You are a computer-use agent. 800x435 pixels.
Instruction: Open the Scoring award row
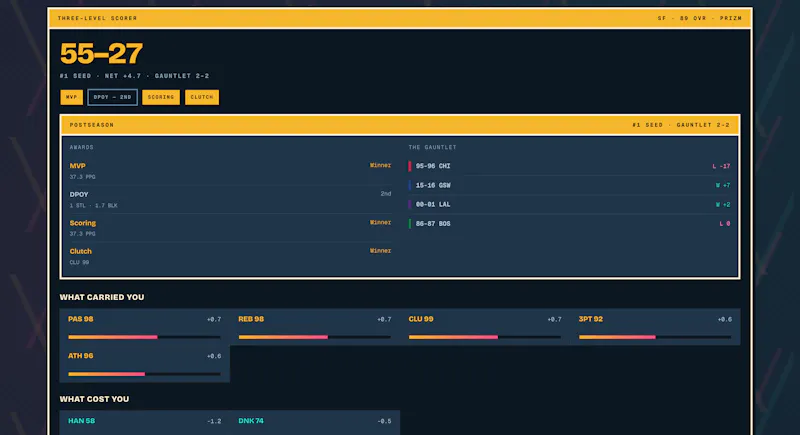pyautogui.click(x=230, y=228)
